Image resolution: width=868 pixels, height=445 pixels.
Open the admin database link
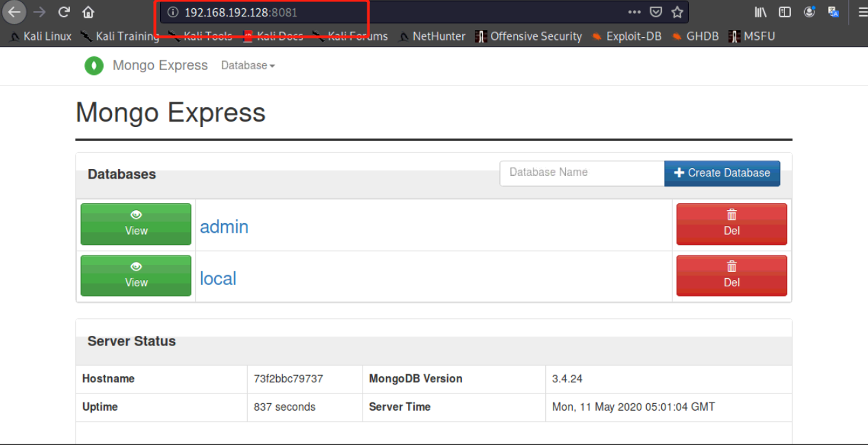224,227
